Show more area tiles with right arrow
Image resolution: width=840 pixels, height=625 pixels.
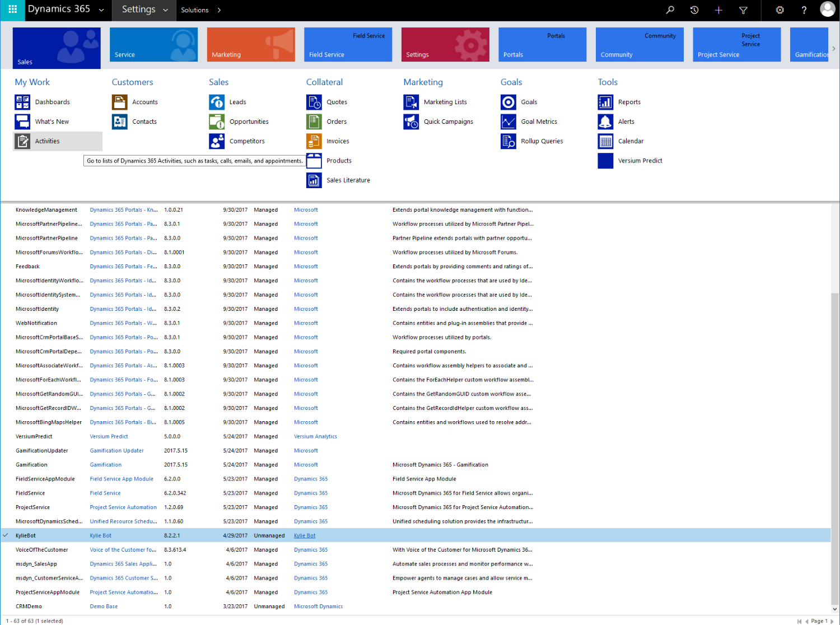pos(834,49)
